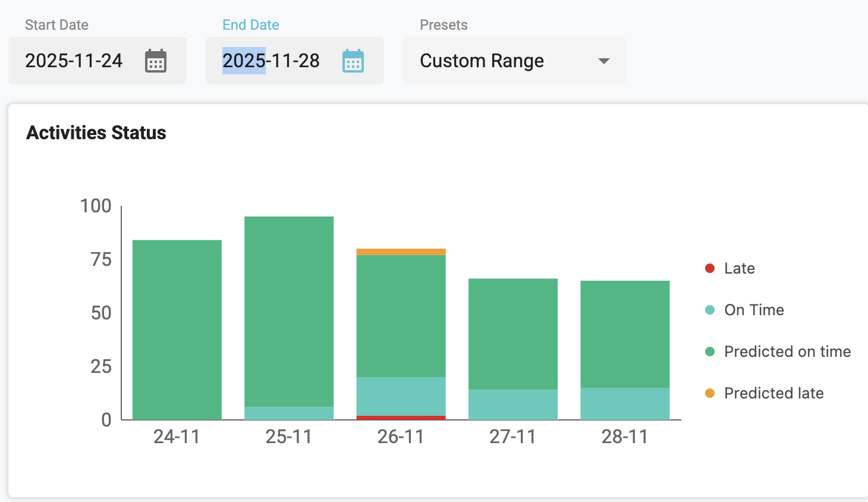The image size is (868, 502).
Task: Click the green bar for 24-11
Action: [177, 330]
